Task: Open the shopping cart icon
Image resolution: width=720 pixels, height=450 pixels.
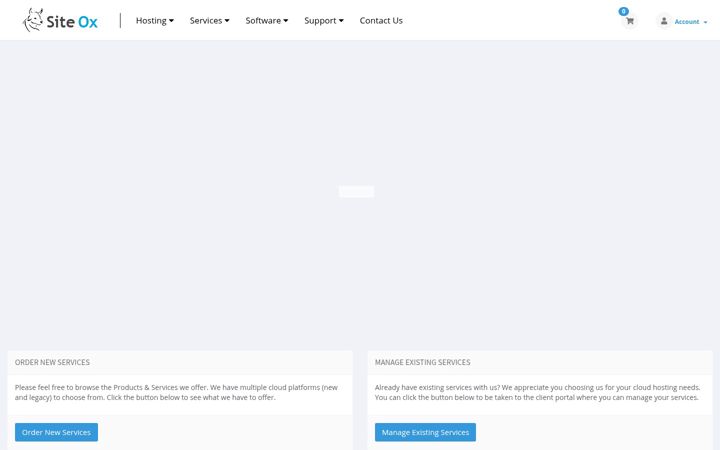Action: coord(630,21)
